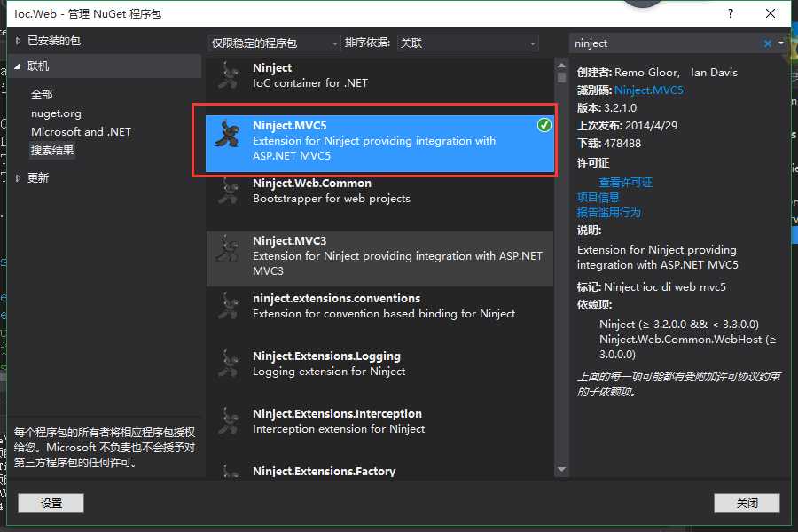Open the dialog help question mark

(731, 13)
